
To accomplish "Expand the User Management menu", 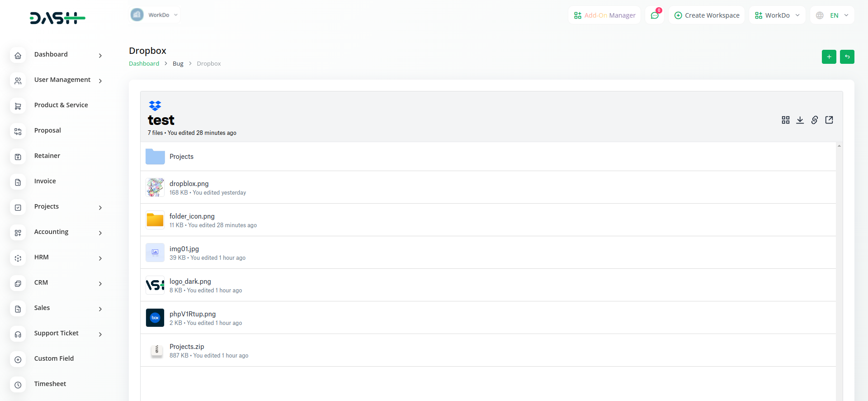I will click(62, 80).
